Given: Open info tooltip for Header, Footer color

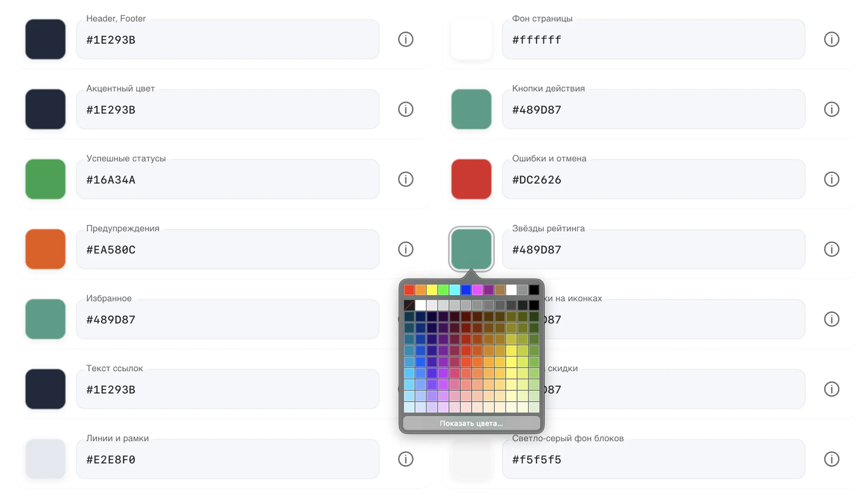Looking at the screenshot, I should pyautogui.click(x=405, y=39).
